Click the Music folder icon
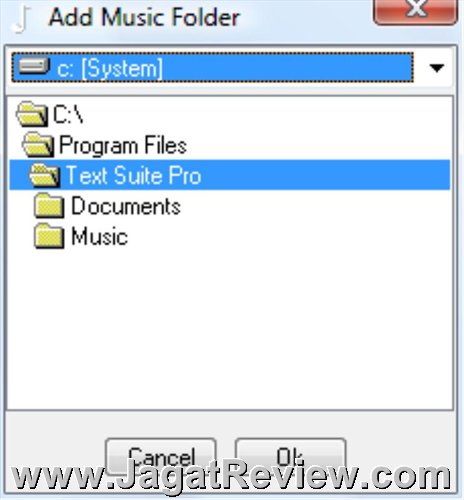464x500 pixels. pyautogui.click(x=49, y=236)
